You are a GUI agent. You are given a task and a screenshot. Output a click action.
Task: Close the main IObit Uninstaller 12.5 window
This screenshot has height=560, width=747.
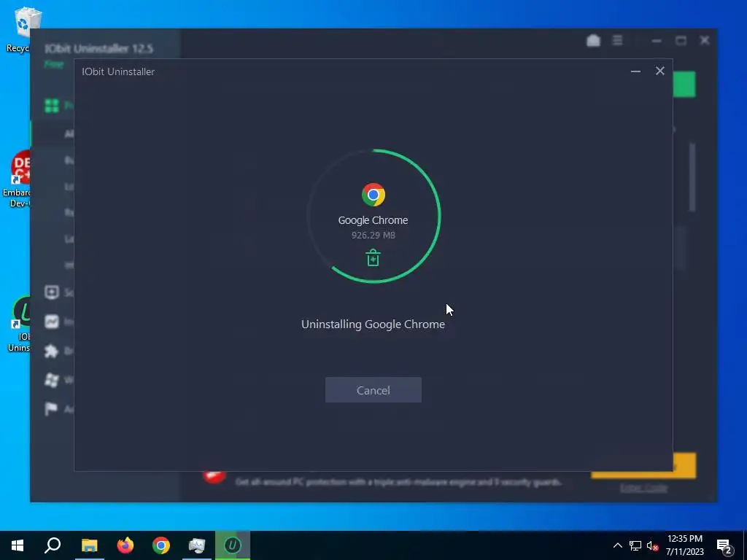click(x=705, y=41)
